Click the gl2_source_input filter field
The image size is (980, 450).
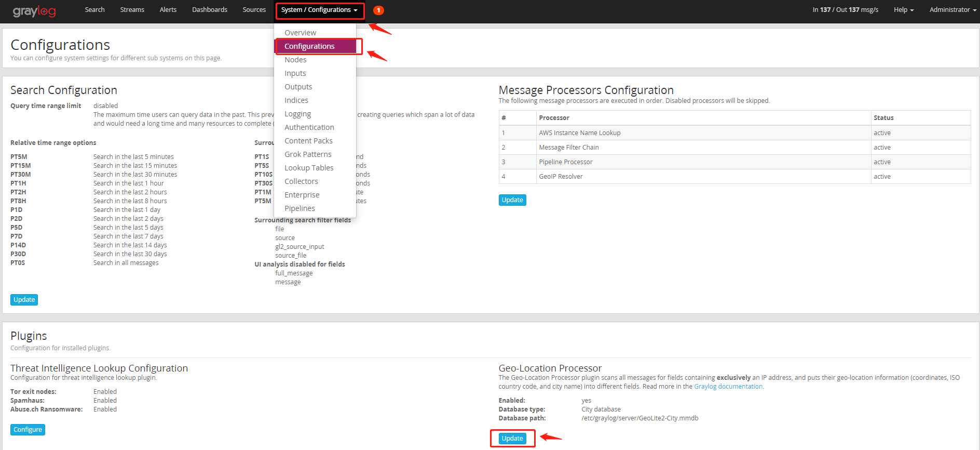tap(300, 247)
